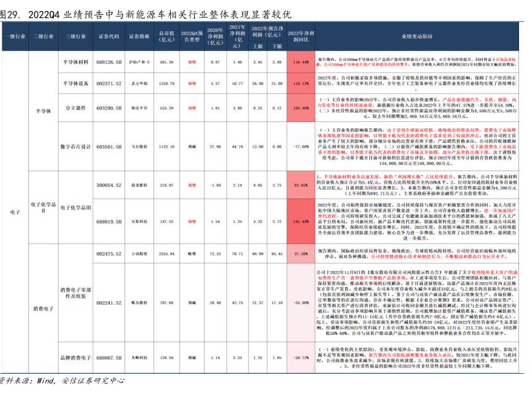The image size is (532, 396).
Task: Click the light pink -55.00% cell
Action: click(301, 303)
